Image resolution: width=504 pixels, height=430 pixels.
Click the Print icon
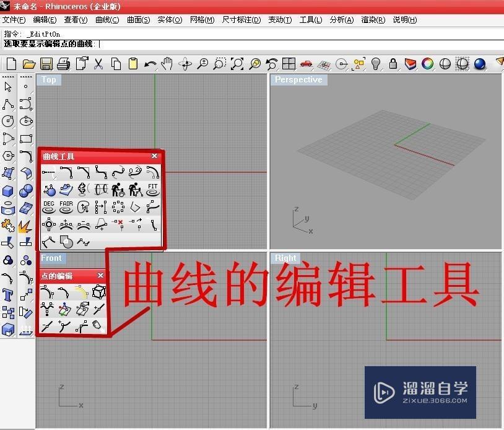[64, 64]
